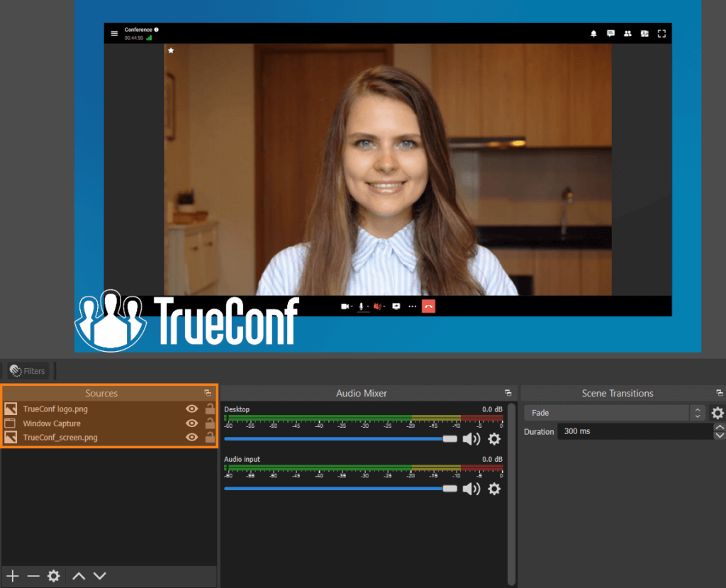726x588 pixels.
Task: Move the selected source up the list
Action: (79, 576)
